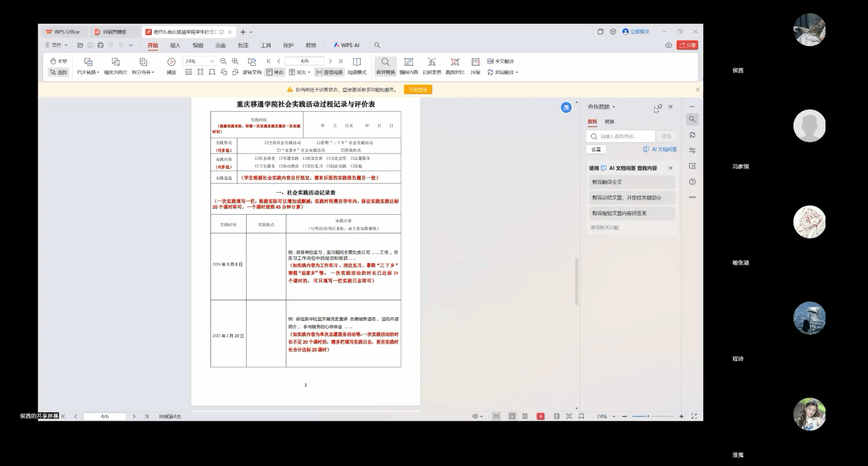Toggle the eye protection mode icon

tap(476, 416)
